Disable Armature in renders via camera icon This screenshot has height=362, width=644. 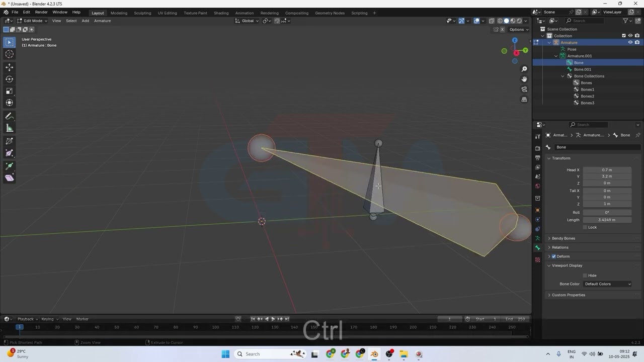[x=637, y=43]
